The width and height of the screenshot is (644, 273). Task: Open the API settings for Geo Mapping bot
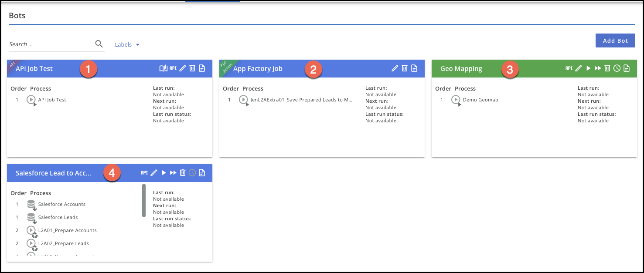(x=569, y=68)
